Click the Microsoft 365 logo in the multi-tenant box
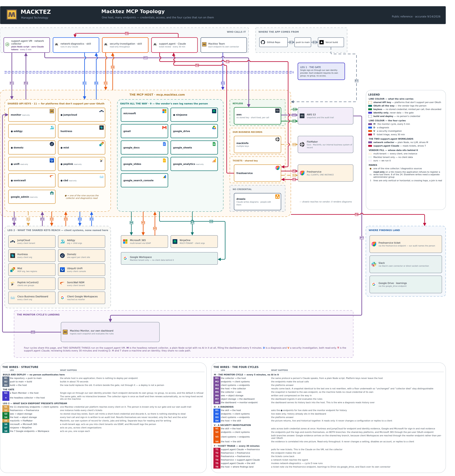Image resolution: width=455 pixels, height=476 pixels. 125,242
